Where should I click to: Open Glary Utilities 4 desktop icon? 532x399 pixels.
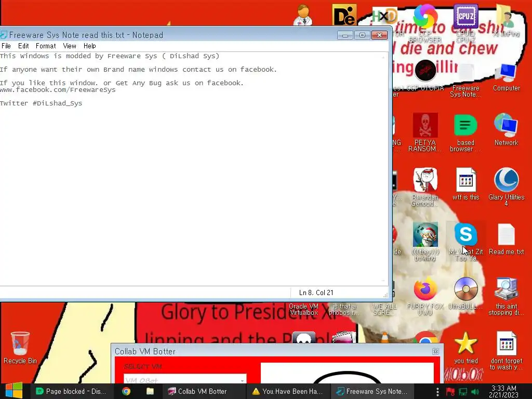tap(506, 187)
